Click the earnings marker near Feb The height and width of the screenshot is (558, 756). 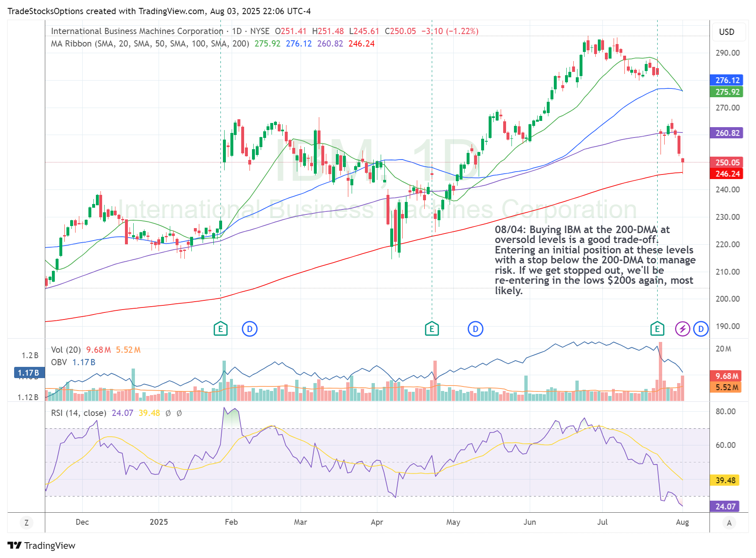point(220,329)
